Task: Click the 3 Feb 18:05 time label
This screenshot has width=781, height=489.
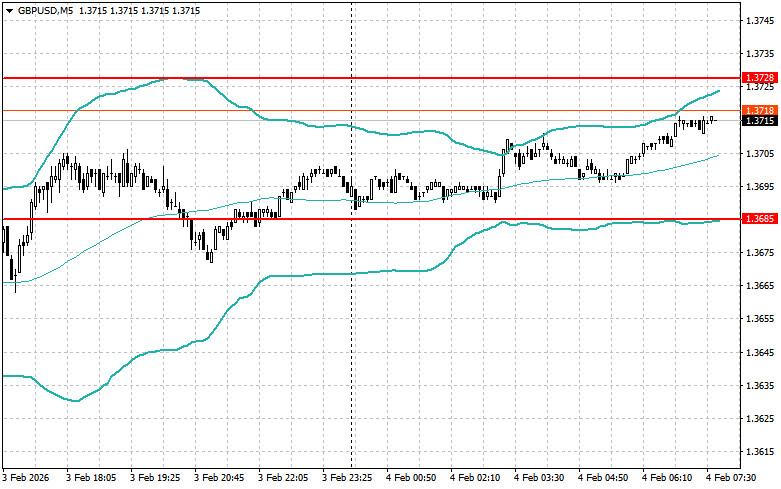Action: click(x=91, y=478)
